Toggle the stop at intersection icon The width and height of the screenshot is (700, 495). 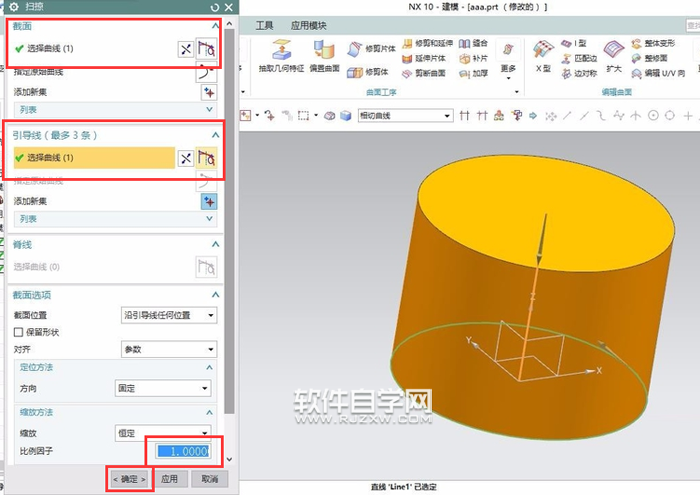tap(464, 116)
